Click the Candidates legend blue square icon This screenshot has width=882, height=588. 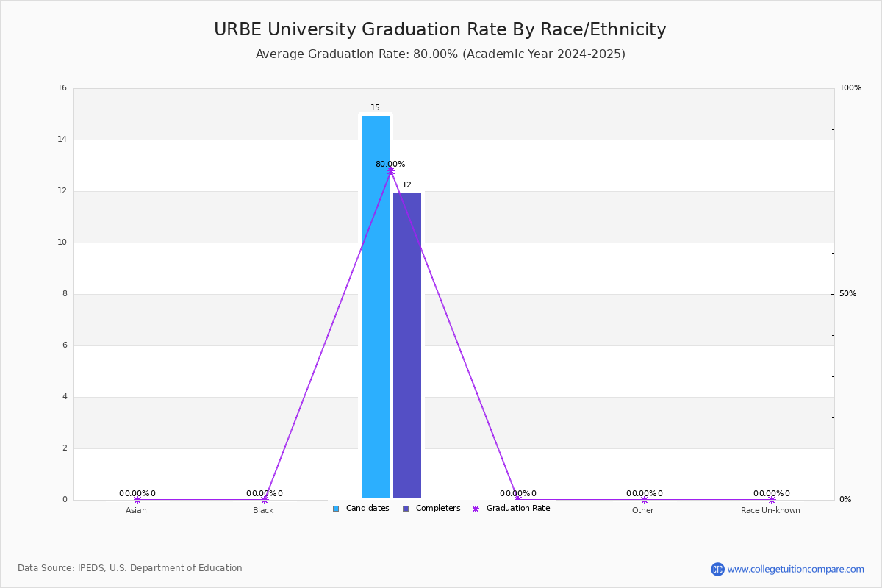(x=336, y=509)
